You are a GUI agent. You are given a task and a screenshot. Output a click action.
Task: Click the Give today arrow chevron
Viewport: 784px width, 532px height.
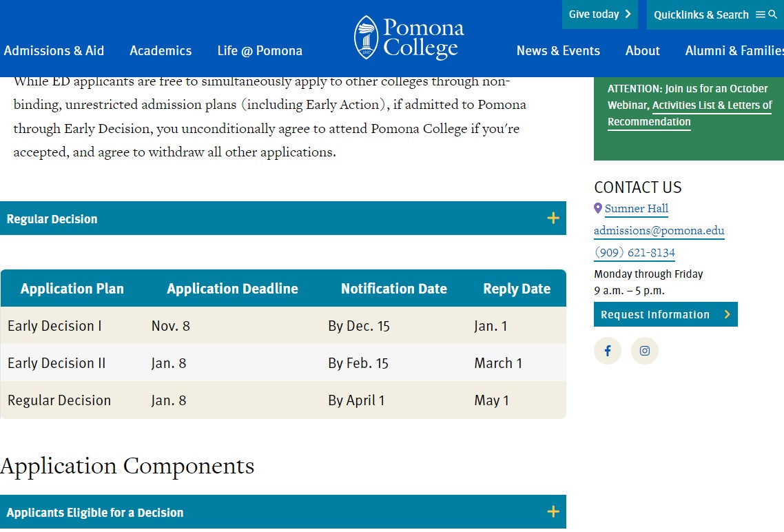pyautogui.click(x=628, y=14)
